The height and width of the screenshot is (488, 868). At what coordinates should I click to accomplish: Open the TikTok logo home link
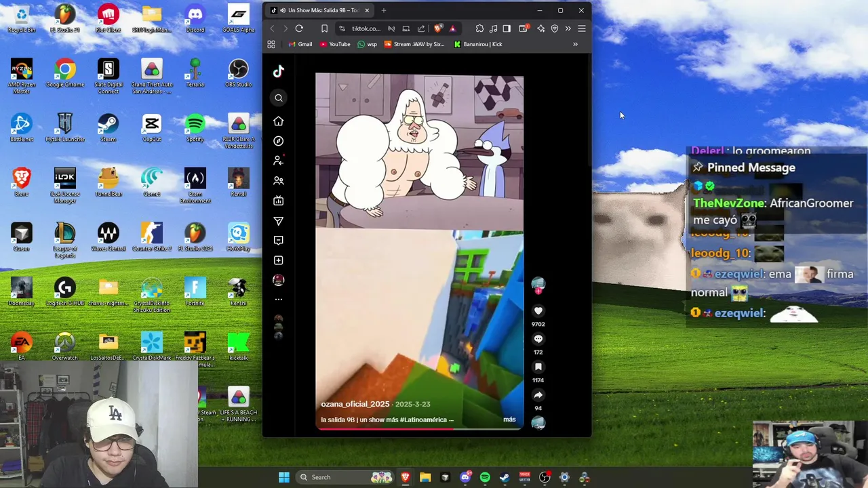[278, 71]
